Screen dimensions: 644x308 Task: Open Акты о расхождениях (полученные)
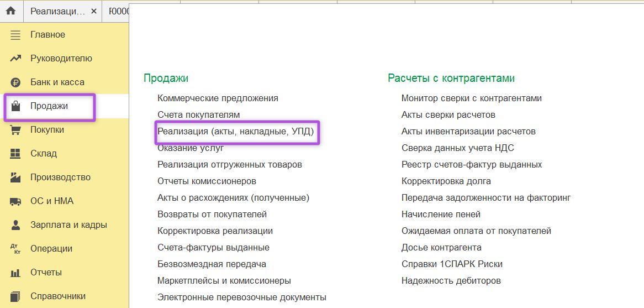click(x=233, y=198)
